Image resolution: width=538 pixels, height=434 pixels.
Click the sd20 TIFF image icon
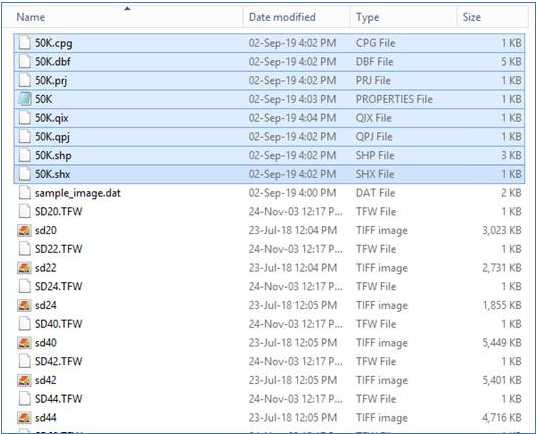tap(24, 230)
